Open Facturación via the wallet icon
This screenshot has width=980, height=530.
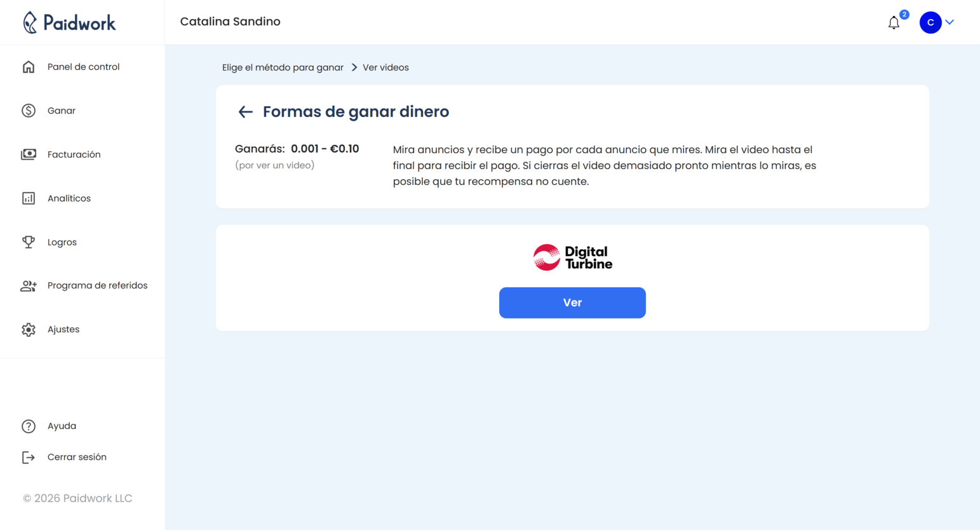pos(29,154)
